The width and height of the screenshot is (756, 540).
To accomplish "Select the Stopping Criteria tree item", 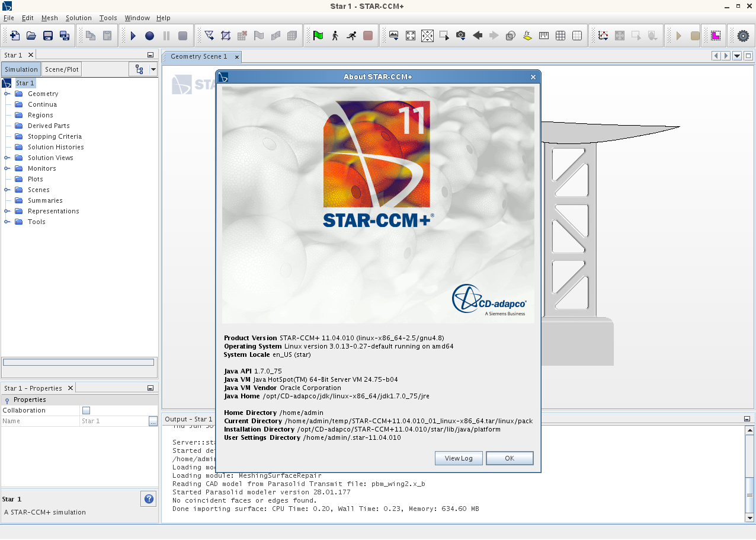I will (x=55, y=136).
